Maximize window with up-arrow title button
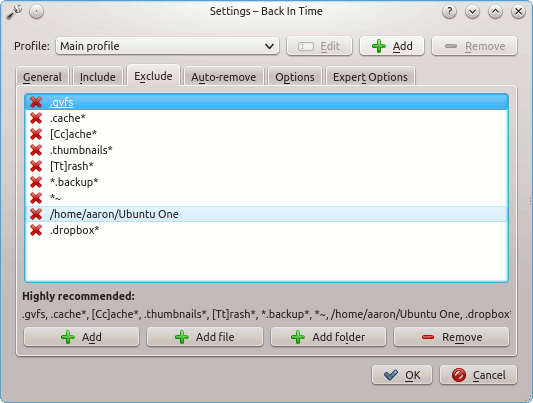The image size is (533, 403). pos(495,12)
